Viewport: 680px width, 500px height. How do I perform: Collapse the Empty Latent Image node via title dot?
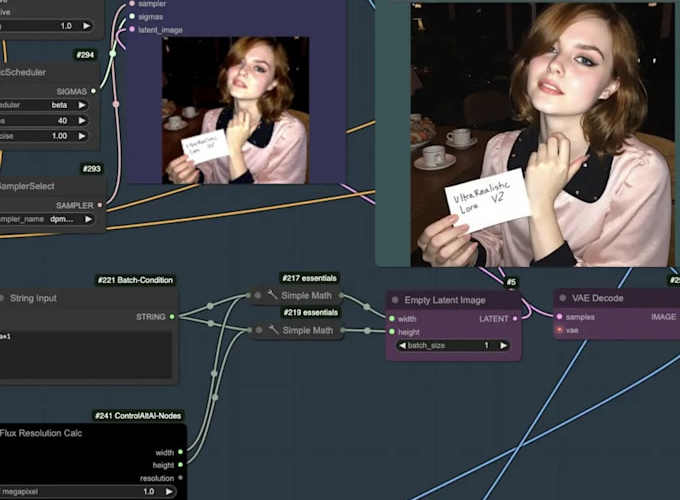[394, 299]
